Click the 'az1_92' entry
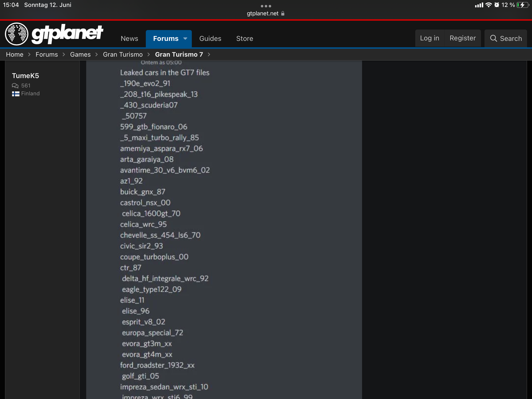 [x=131, y=181]
